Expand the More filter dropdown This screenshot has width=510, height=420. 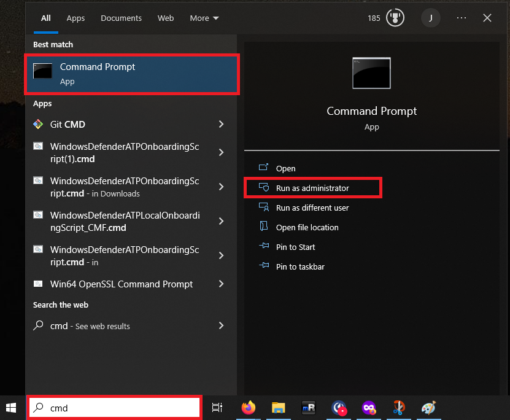pos(204,18)
